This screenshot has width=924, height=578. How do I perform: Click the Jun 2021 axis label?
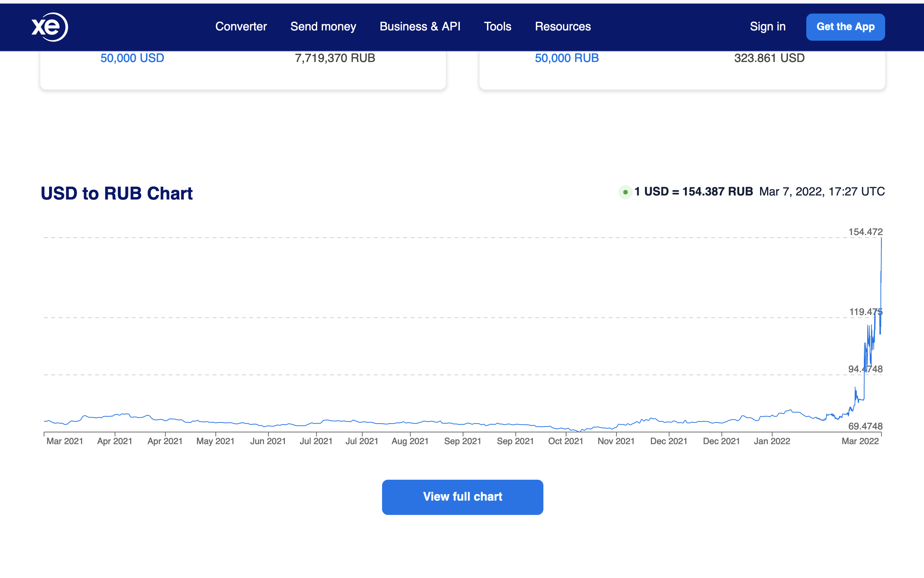point(268,441)
